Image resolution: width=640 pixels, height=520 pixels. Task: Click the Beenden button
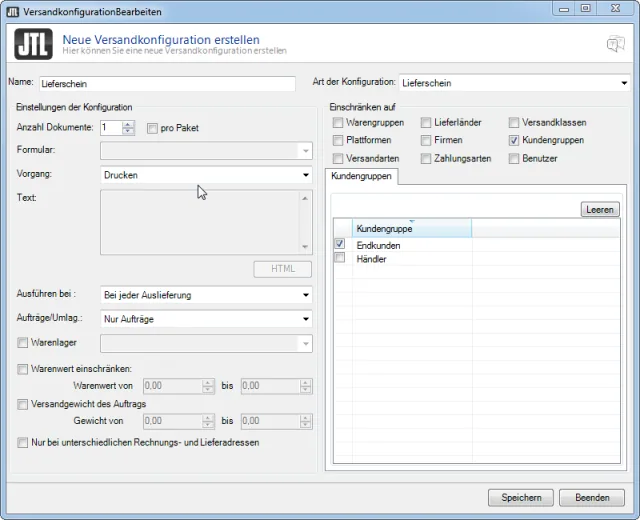point(592,498)
